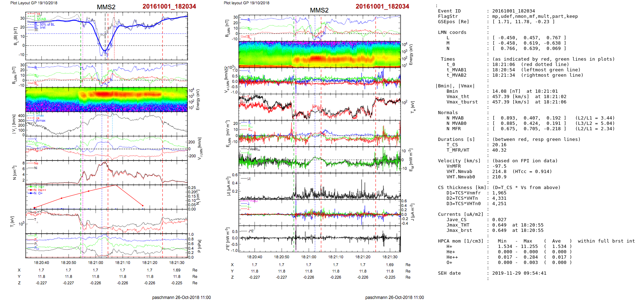This screenshot has height=300, width=644.
Task: Select the T_MFR/HT value '40.32'
Action: coord(499,150)
